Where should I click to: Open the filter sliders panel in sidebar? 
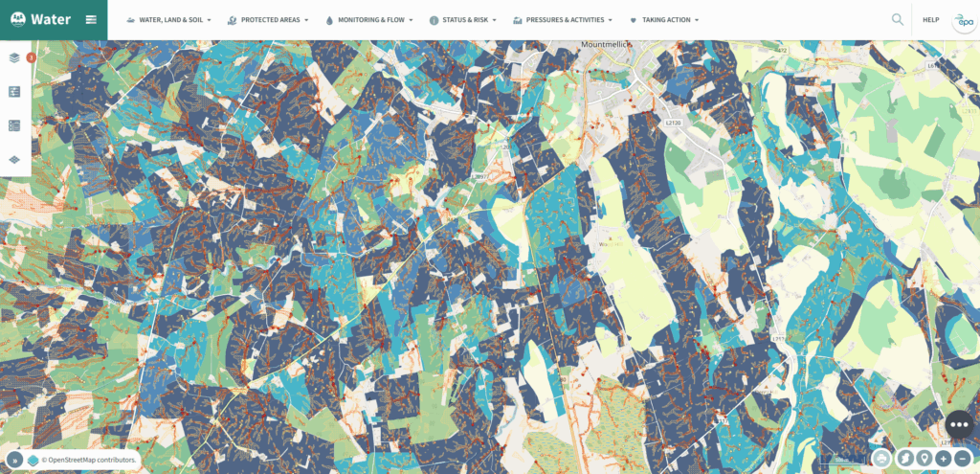click(14, 92)
